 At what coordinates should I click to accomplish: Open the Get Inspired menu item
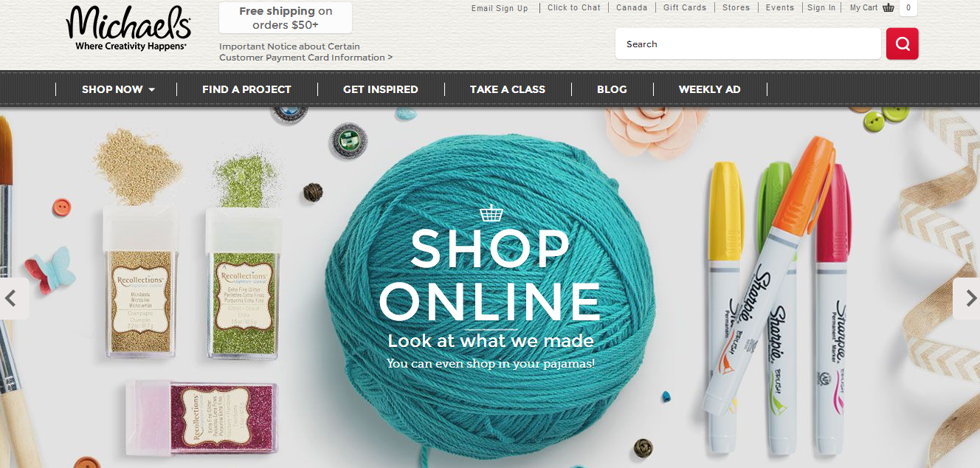(381, 89)
